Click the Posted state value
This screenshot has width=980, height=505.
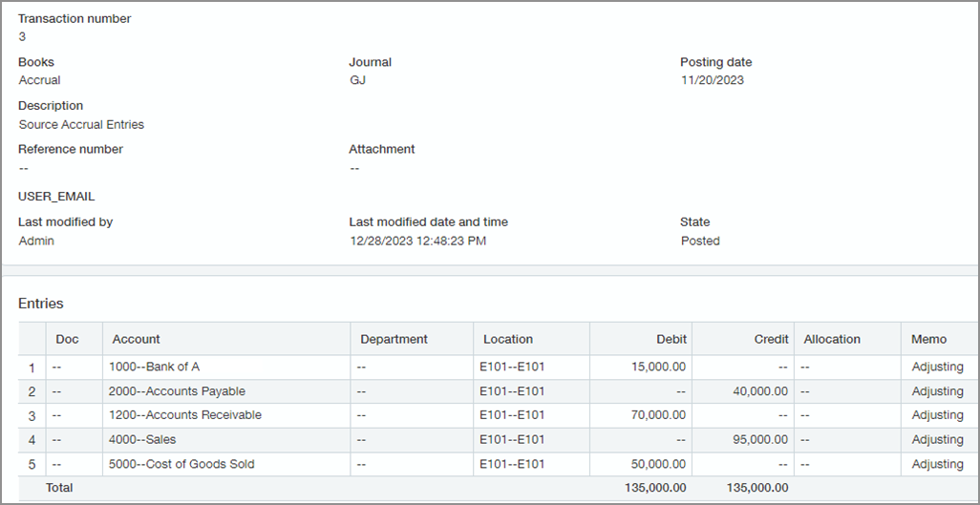pos(700,241)
